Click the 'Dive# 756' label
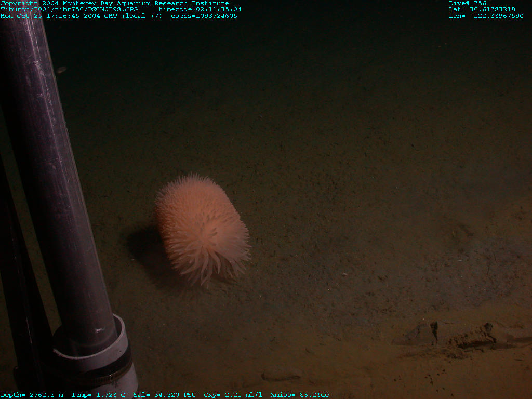The height and width of the screenshot is (399, 532). tap(468, 3)
